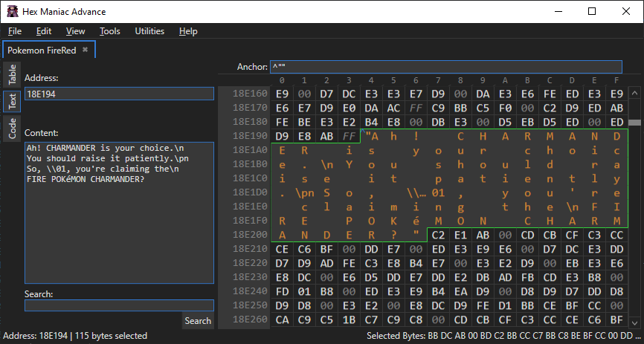The image size is (644, 344).
Task: Click column header F
Action: tap(616, 80)
